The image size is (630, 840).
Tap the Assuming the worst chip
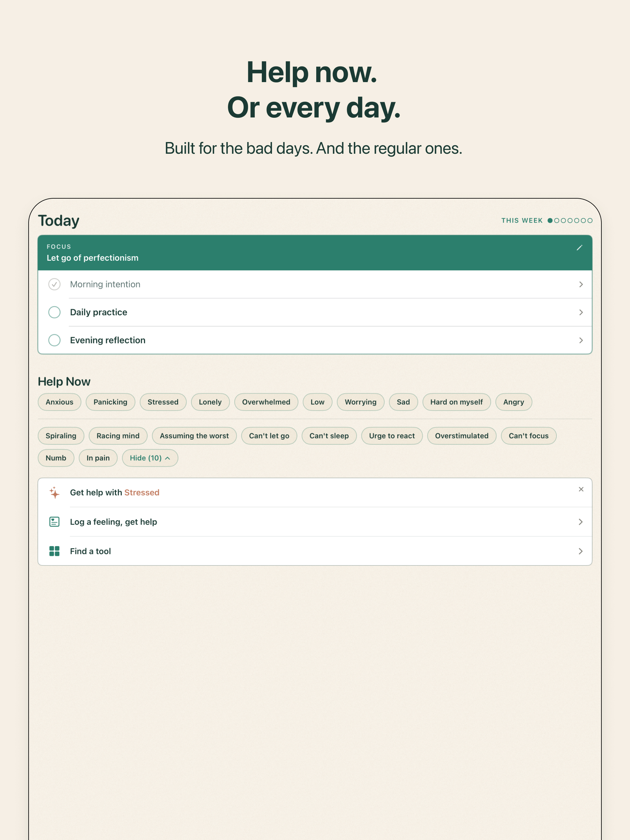tap(194, 436)
